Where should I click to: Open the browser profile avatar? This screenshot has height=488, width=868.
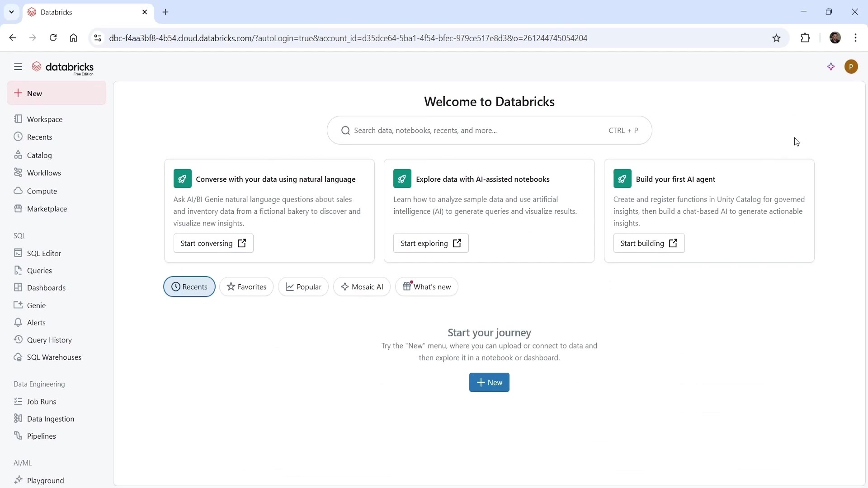click(x=835, y=38)
